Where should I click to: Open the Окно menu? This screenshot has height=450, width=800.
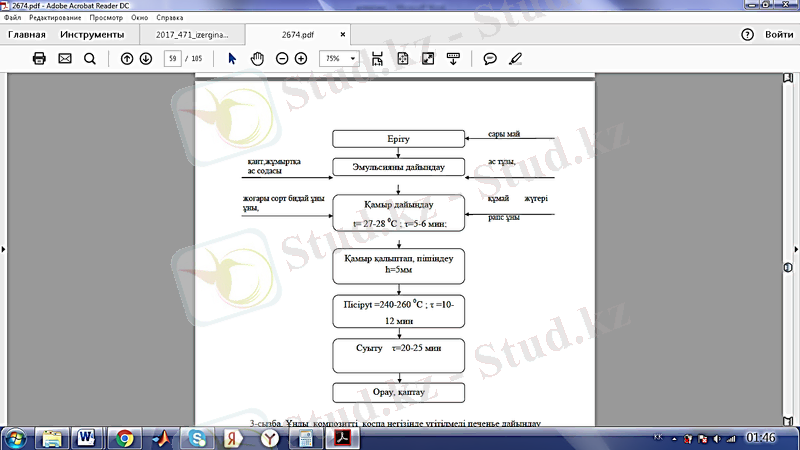click(x=139, y=17)
